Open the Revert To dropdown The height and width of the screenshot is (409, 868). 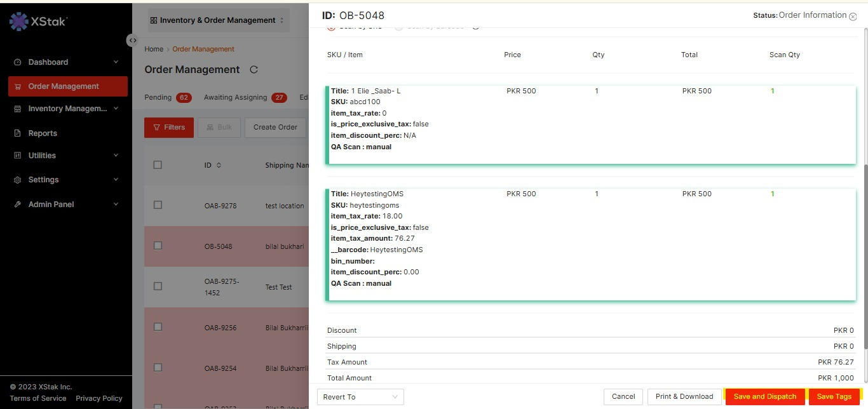360,397
